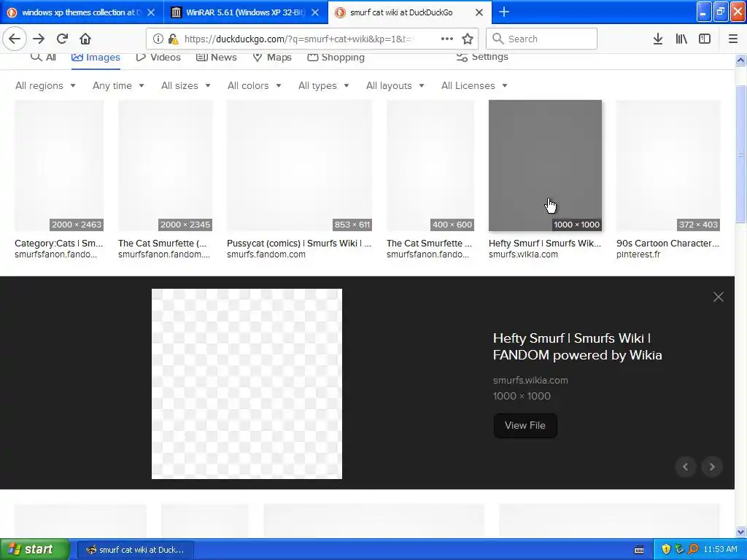Go forward one page
This screenshot has width=747, height=560.
tap(39, 39)
